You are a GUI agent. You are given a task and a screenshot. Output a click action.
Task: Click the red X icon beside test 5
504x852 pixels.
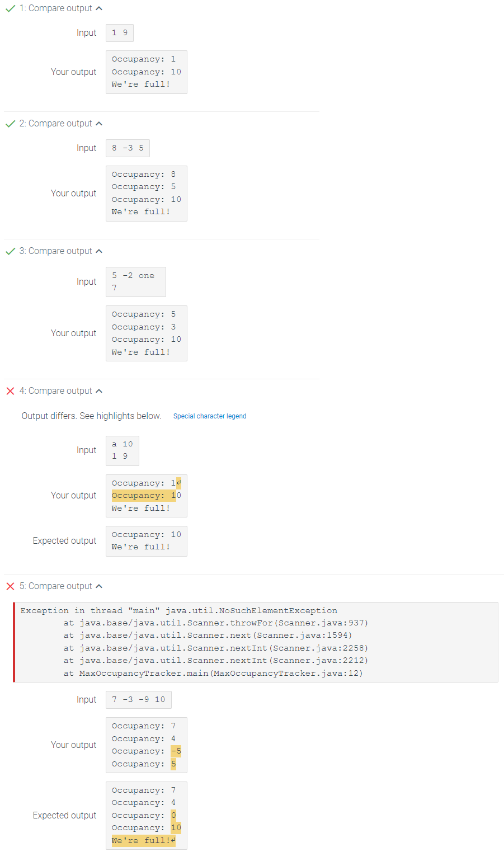coord(10,586)
